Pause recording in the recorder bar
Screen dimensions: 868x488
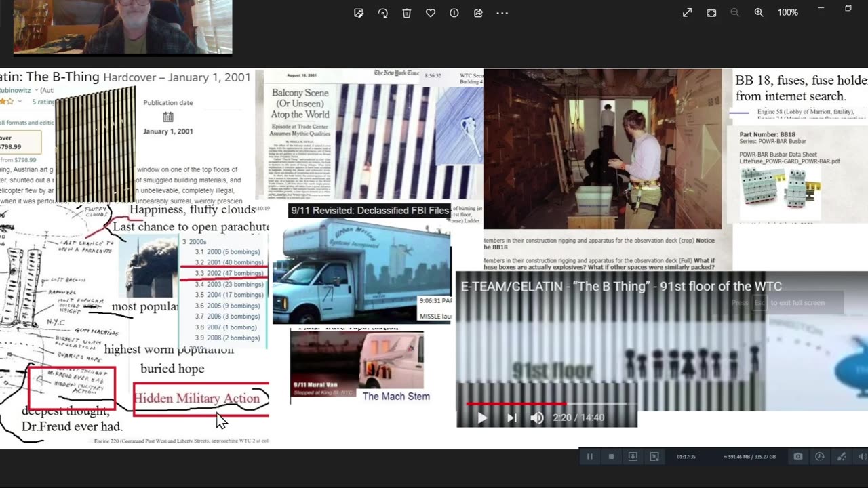590,457
